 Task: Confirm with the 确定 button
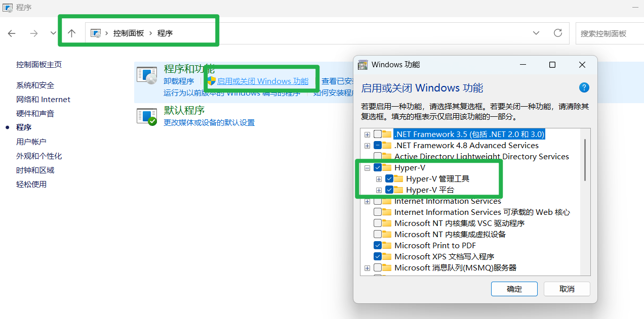point(514,289)
